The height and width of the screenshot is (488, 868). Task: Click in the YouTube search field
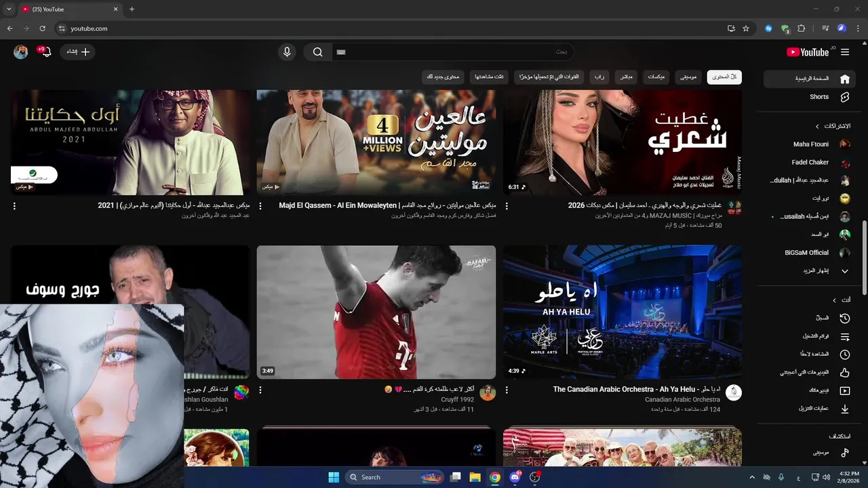[x=453, y=52]
